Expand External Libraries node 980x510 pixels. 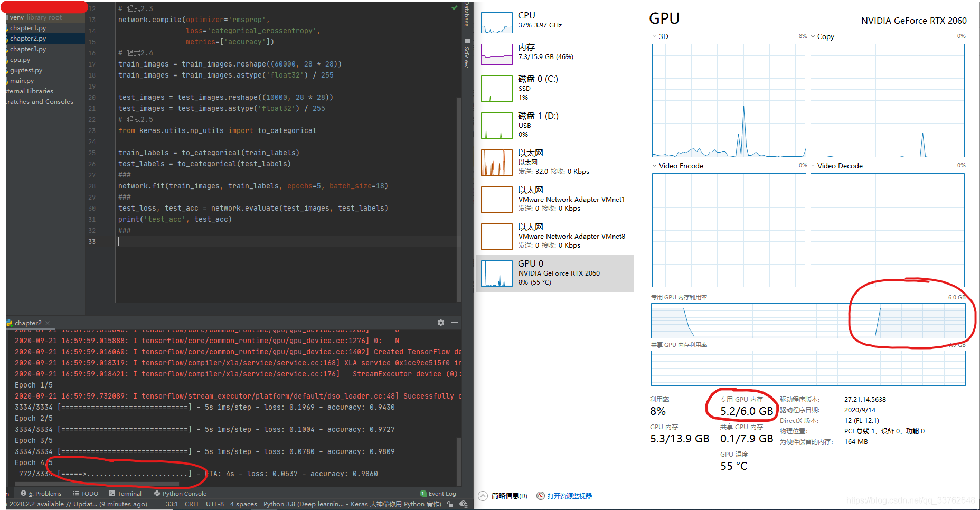(30, 91)
